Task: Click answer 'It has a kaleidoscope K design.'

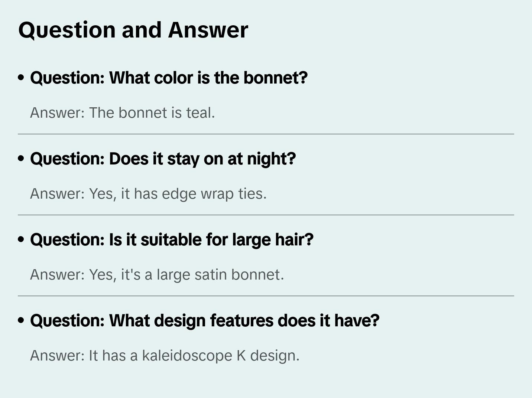Action: [165, 356]
